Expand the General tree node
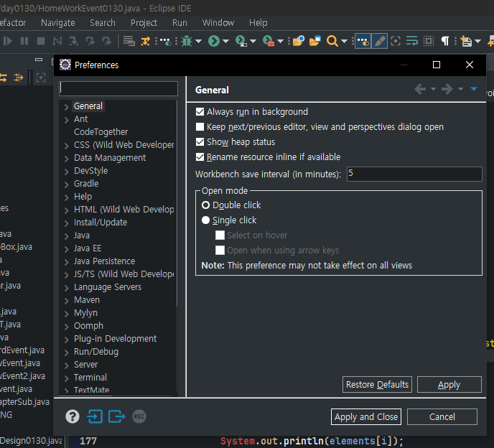The image size is (494, 448). pos(66,107)
